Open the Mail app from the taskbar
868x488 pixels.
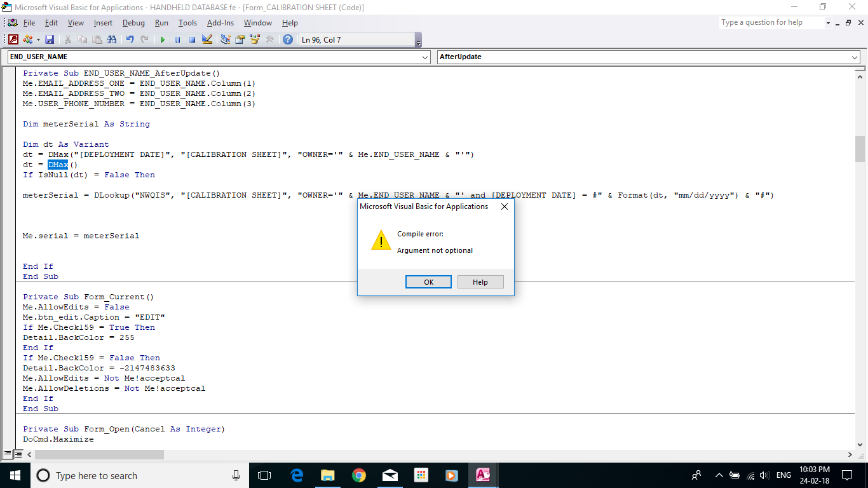pyautogui.click(x=390, y=475)
